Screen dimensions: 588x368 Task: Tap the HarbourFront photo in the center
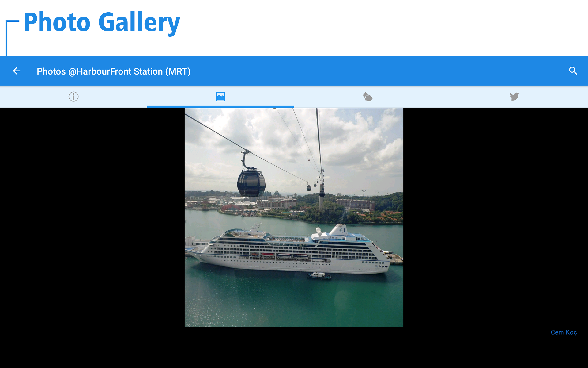click(x=294, y=217)
